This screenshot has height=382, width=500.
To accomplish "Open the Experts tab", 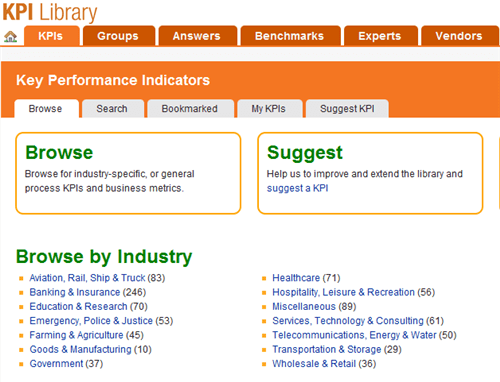I will pyautogui.click(x=381, y=36).
